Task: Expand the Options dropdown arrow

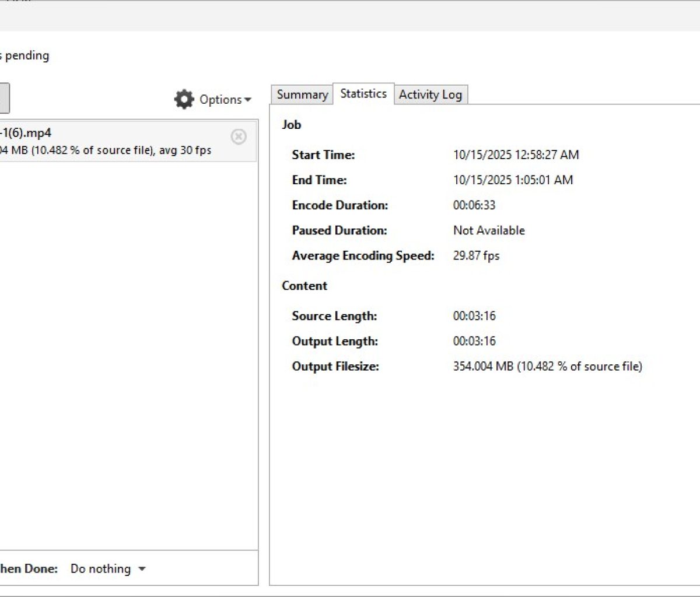Action: (x=248, y=100)
